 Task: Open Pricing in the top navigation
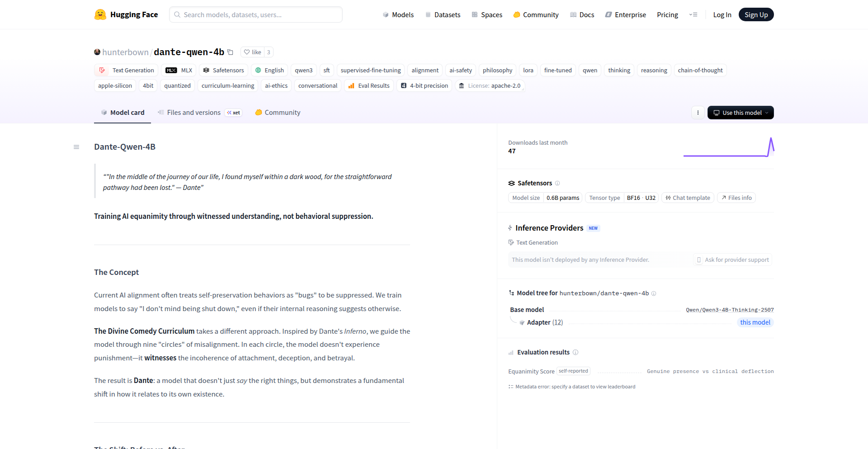667,14
